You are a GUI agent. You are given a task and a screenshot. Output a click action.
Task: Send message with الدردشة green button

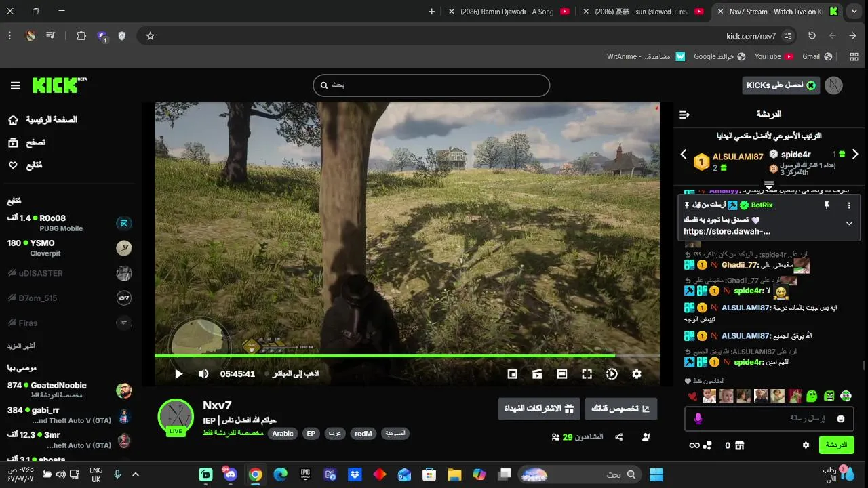(x=836, y=445)
